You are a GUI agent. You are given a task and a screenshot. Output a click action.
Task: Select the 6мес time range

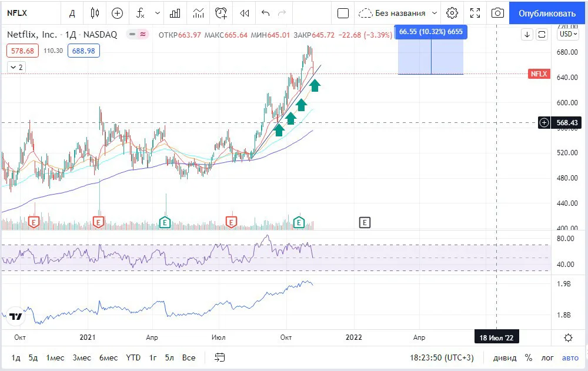point(108,357)
